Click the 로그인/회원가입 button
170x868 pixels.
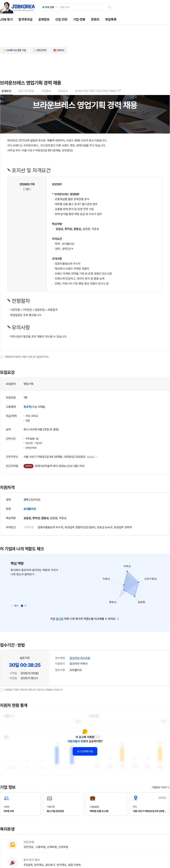pyautogui.click(x=85, y=751)
